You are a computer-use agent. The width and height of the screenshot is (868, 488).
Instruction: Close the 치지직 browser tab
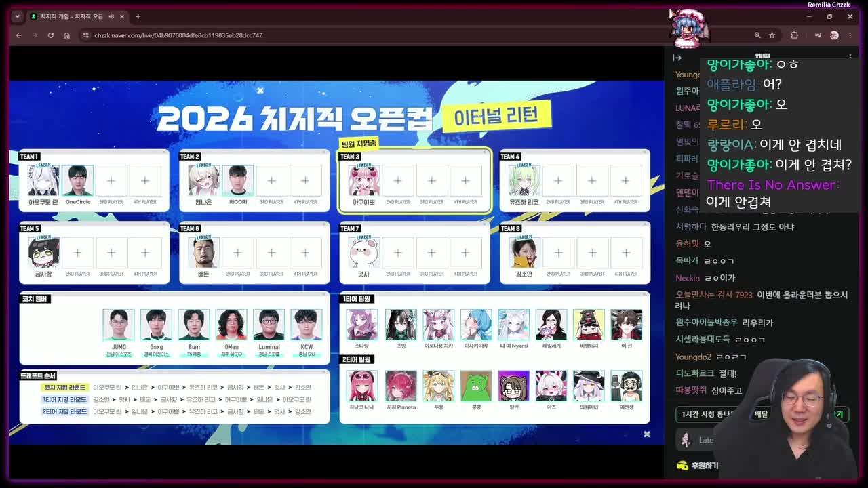122,16
